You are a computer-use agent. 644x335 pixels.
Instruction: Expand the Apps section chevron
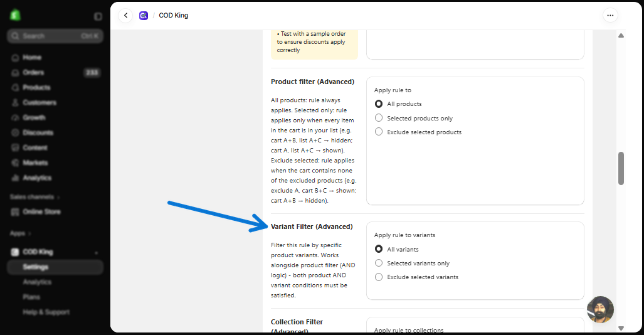pos(29,233)
